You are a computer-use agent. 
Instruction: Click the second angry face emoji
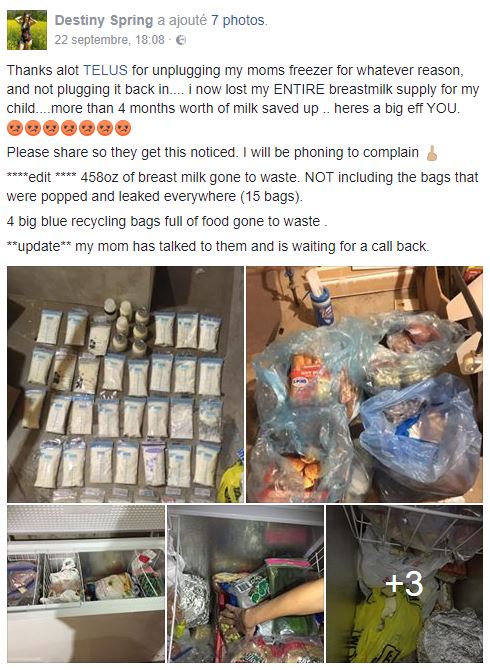click(33, 128)
